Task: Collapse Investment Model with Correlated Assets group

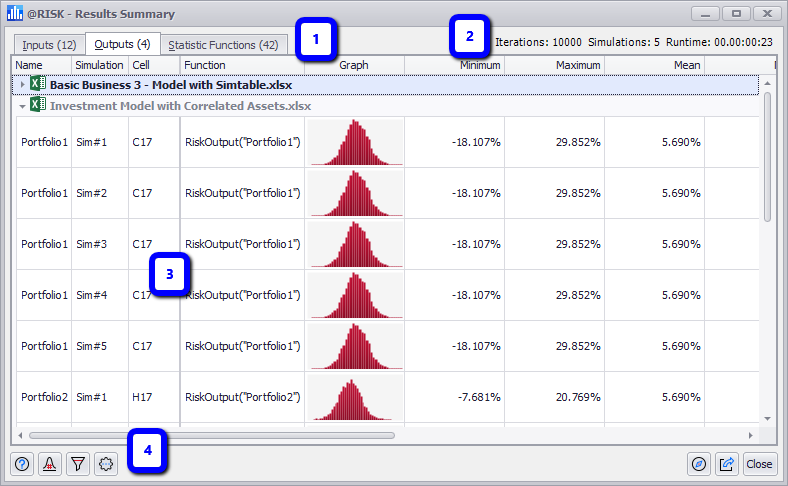Action: tap(23, 105)
